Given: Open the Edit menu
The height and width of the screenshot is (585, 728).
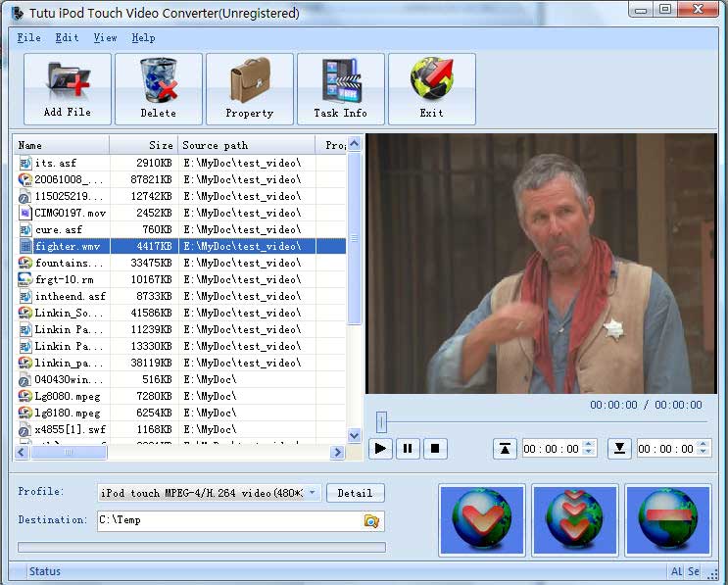Looking at the screenshot, I should pyautogui.click(x=67, y=37).
